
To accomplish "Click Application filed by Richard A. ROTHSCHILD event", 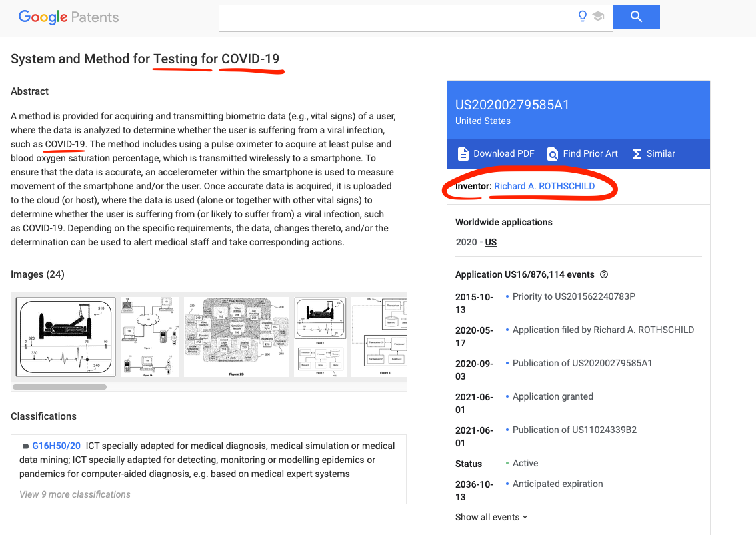I will coord(603,330).
